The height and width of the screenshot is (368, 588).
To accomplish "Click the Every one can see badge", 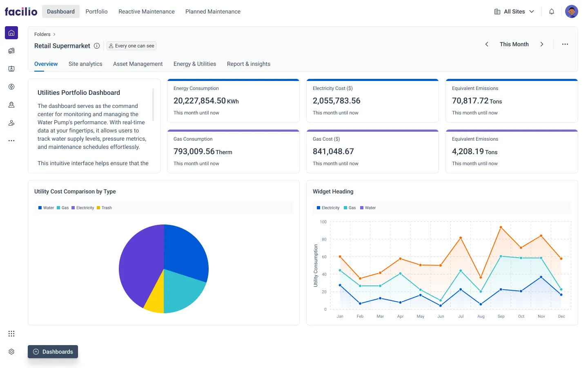I will click(131, 46).
